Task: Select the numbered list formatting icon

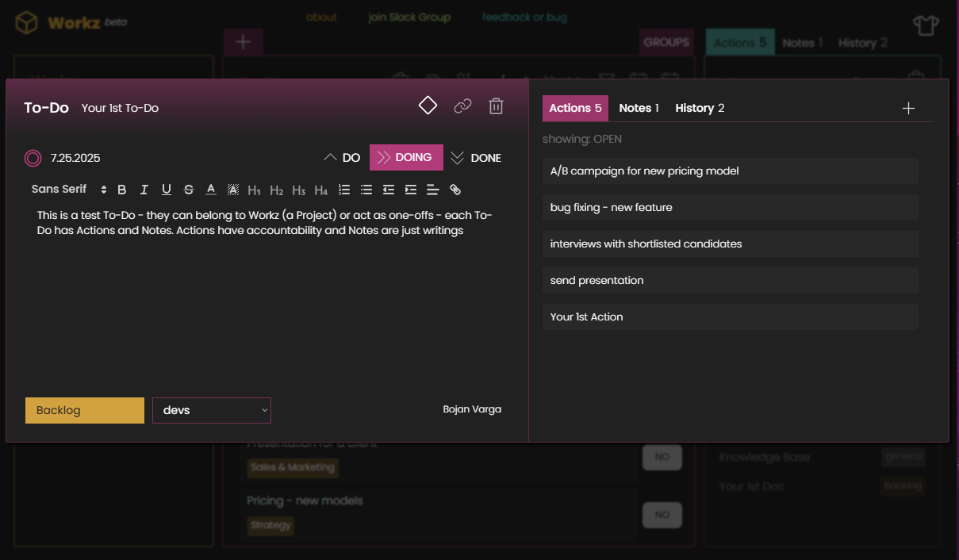Action: pos(343,189)
